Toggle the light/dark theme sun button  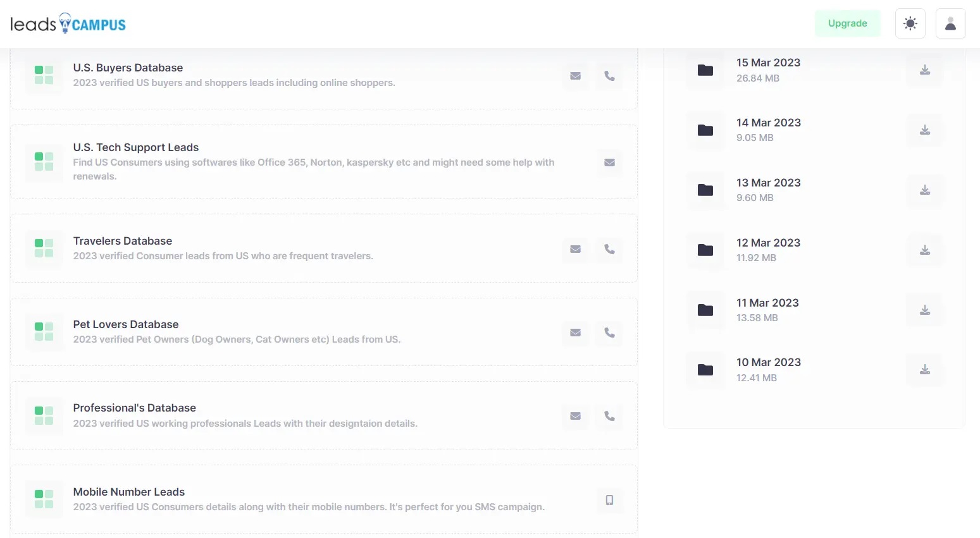(910, 24)
